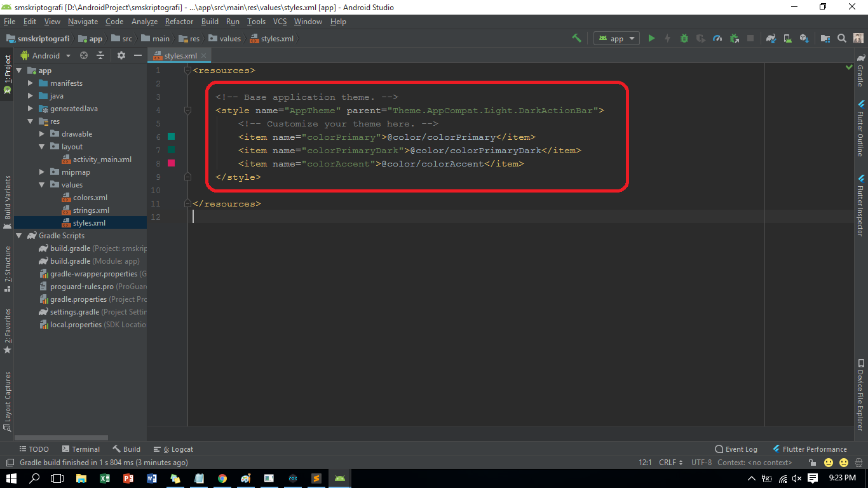
Task: Collapse the app module tree node
Action: click(x=19, y=71)
